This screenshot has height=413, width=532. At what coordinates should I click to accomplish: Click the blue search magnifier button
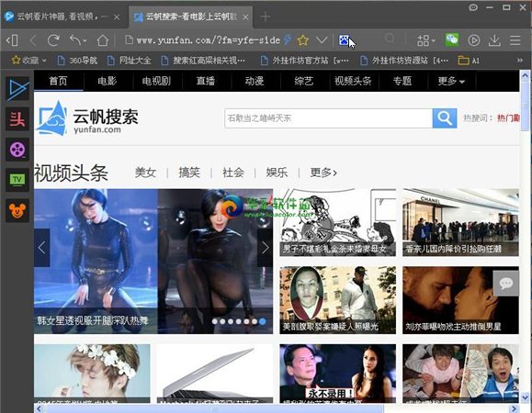click(x=445, y=118)
